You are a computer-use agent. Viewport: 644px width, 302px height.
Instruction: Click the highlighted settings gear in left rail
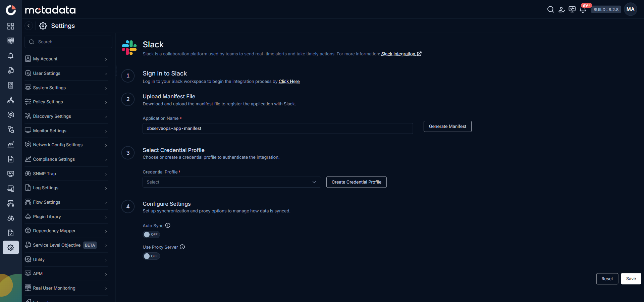[11, 248]
